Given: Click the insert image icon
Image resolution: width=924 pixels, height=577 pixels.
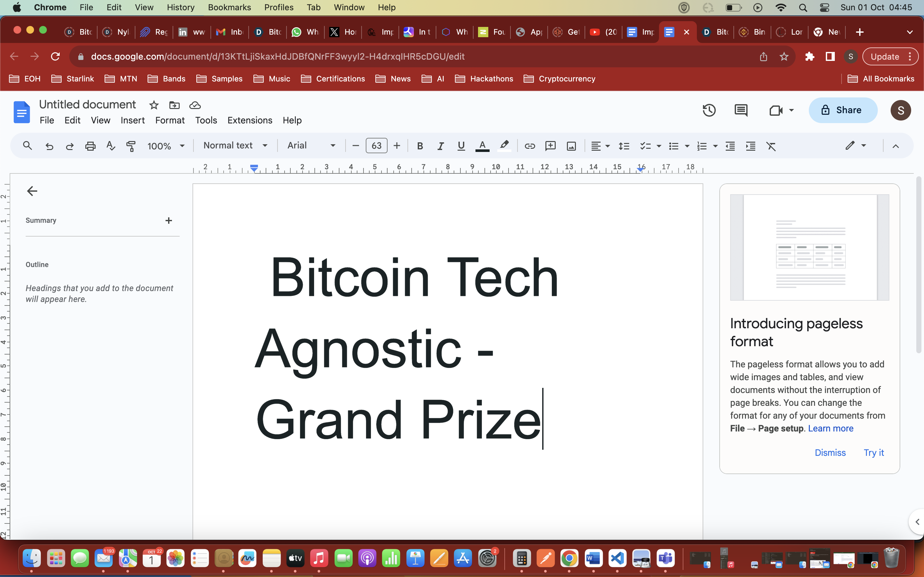Looking at the screenshot, I should [571, 146].
